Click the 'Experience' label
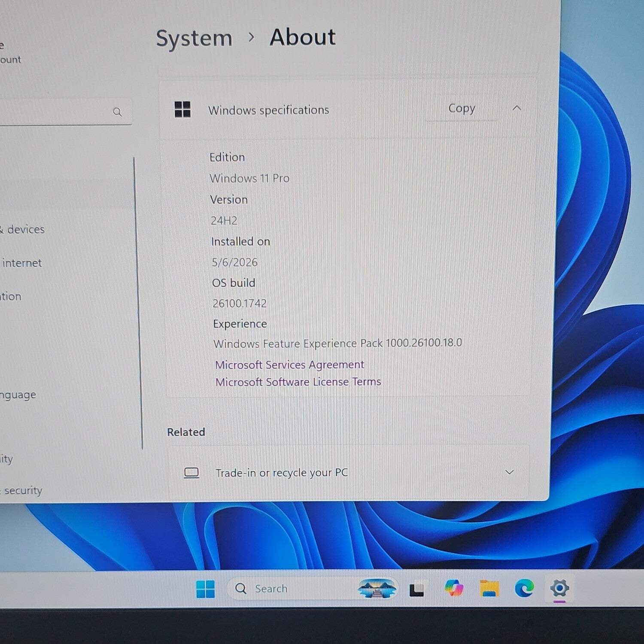 pos(240,324)
